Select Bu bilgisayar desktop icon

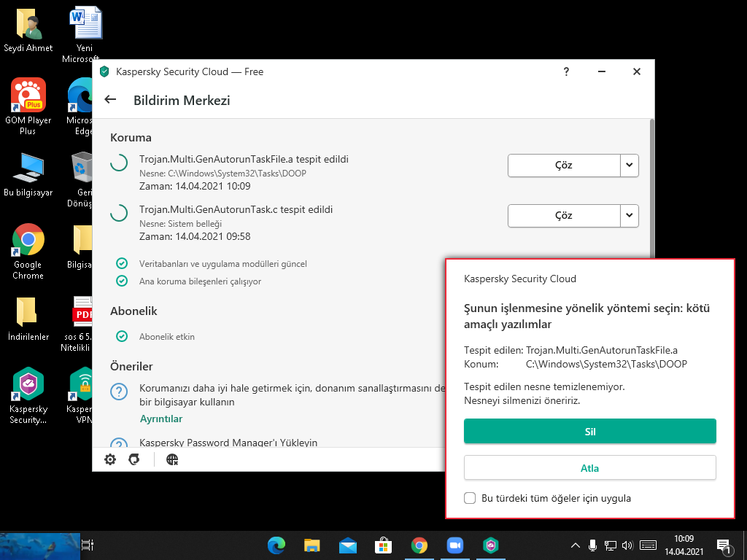coord(28,175)
